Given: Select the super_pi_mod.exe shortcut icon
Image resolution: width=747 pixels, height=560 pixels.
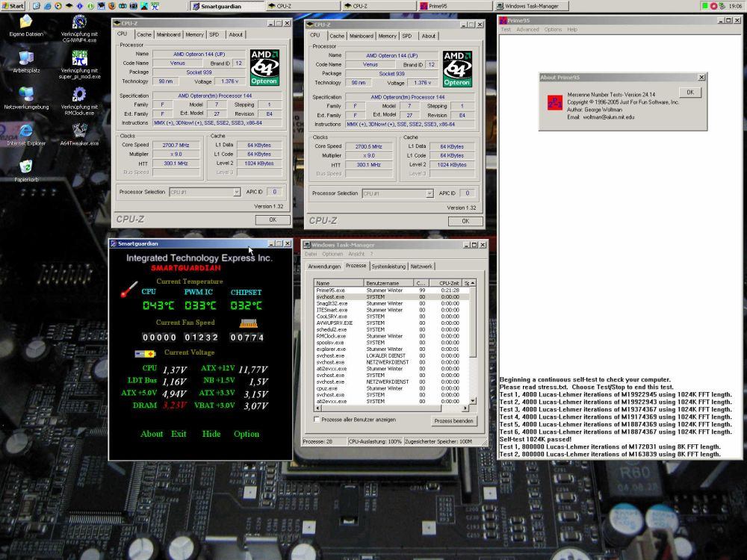Looking at the screenshot, I should click(x=79, y=59).
